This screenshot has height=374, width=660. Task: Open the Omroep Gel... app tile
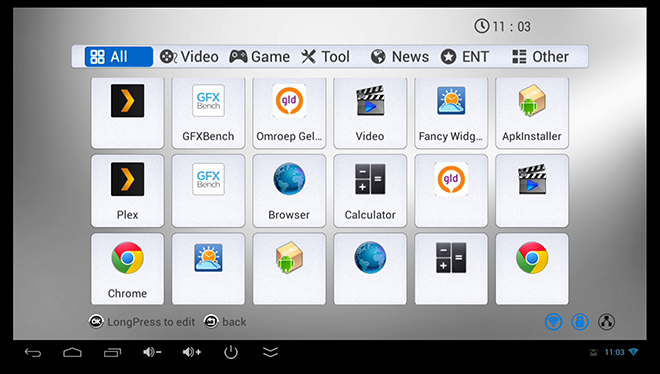(x=289, y=112)
